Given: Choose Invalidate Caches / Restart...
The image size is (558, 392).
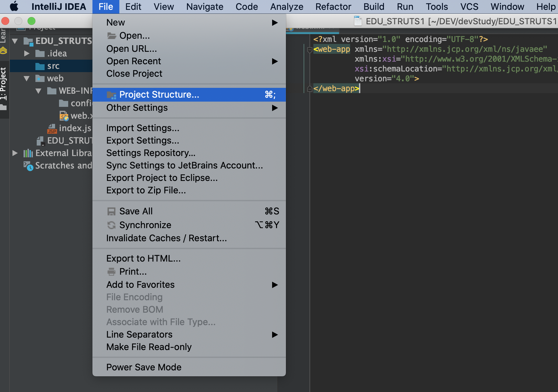Looking at the screenshot, I should [x=189, y=238].
